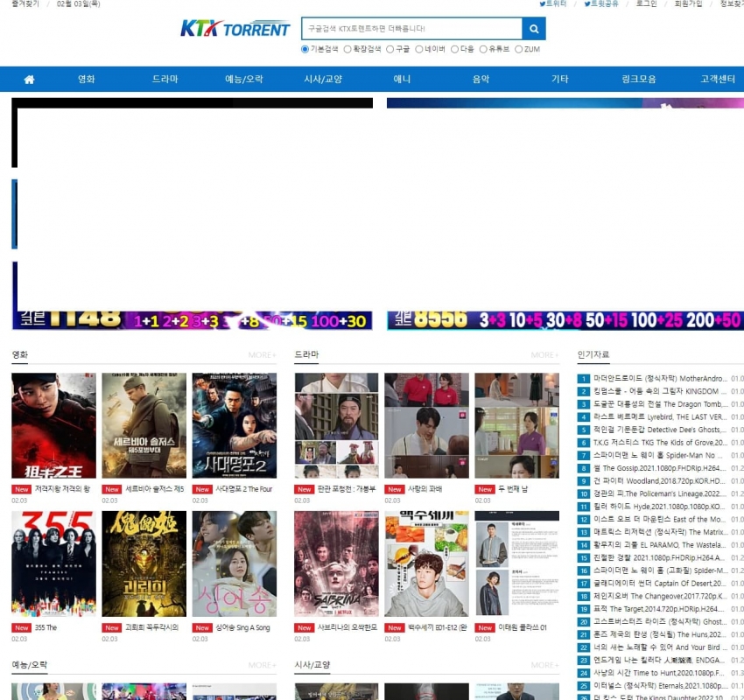Select the 네이버 search radio option

[419, 49]
